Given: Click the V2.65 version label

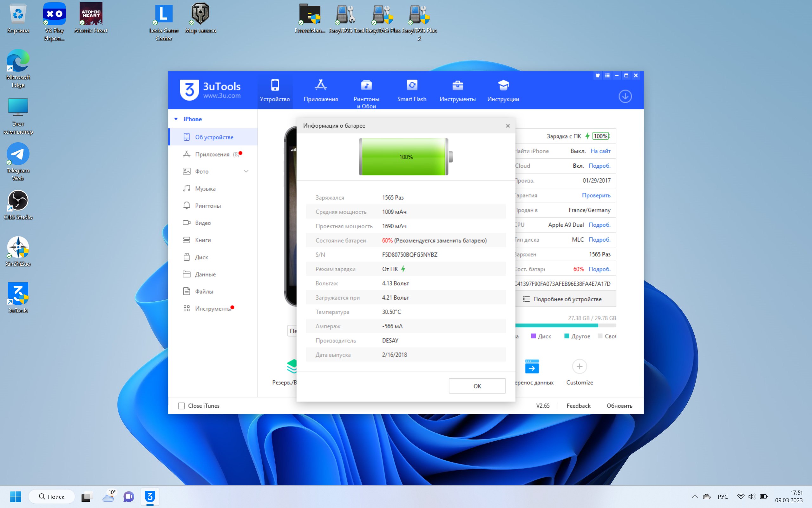Looking at the screenshot, I should [543, 405].
